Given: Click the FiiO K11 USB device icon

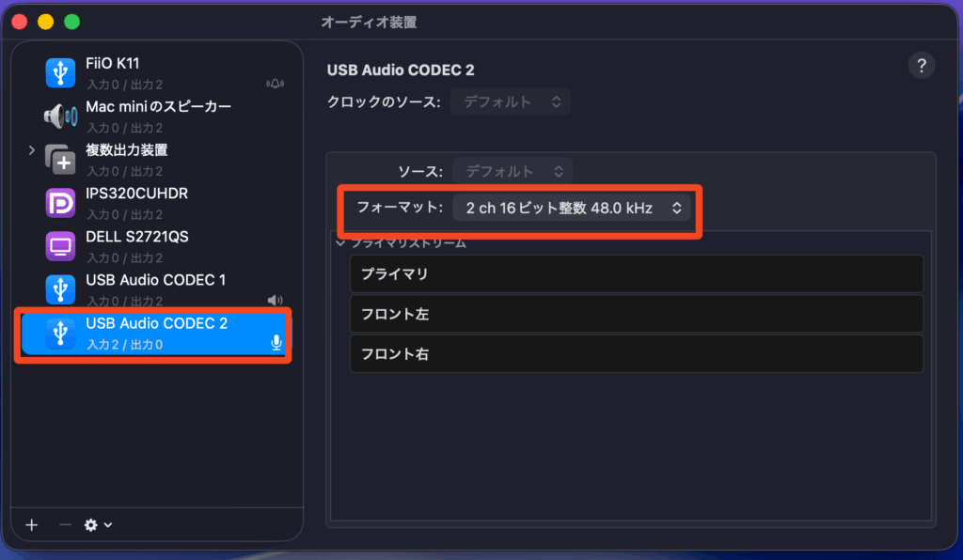Looking at the screenshot, I should 60,72.
